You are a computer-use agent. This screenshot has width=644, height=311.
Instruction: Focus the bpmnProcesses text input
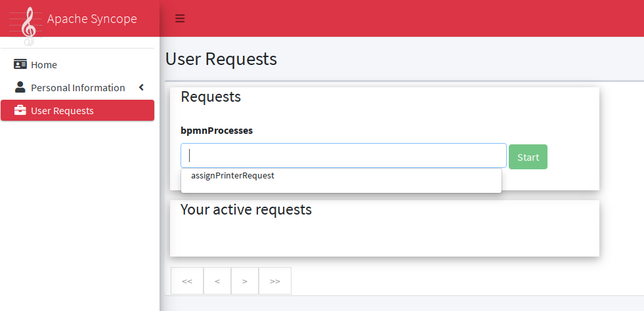343,155
